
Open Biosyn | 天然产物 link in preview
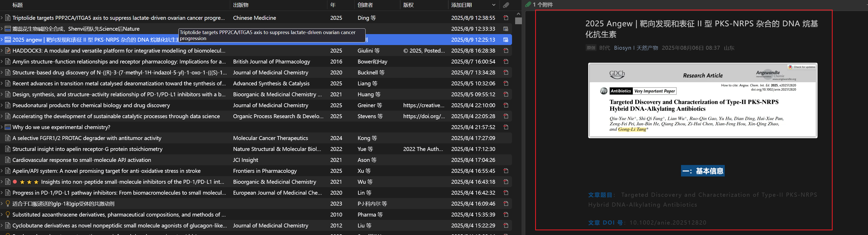coord(636,48)
